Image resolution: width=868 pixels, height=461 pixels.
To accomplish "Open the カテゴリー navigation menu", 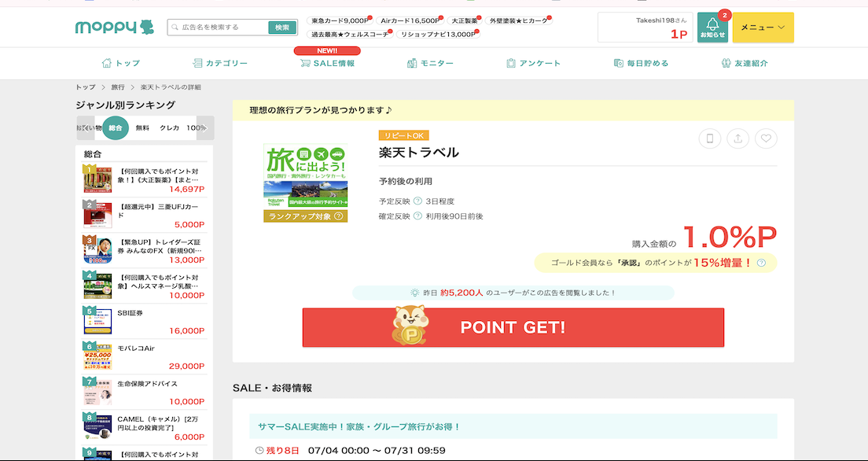I will click(x=220, y=63).
